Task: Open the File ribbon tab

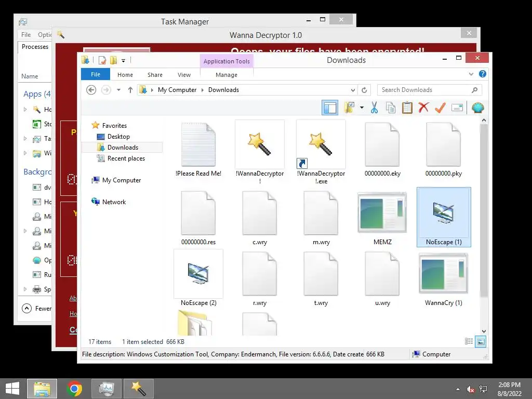Action: [x=96, y=74]
